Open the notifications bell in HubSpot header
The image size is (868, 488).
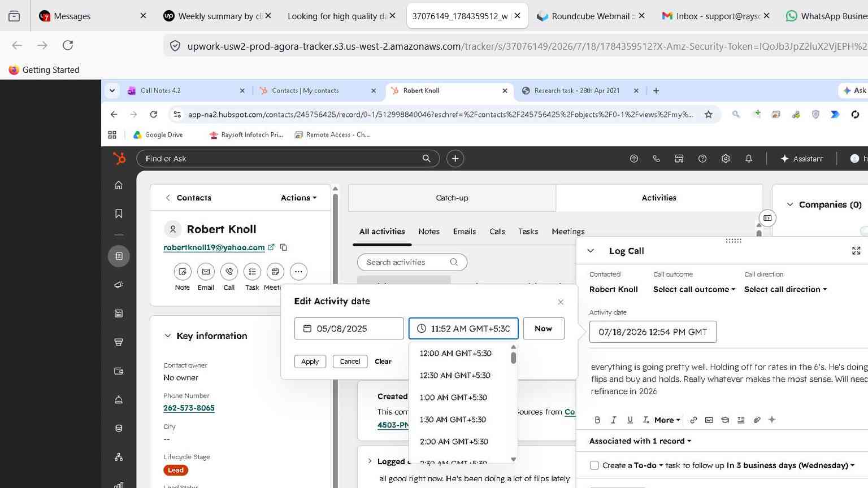pos(748,159)
